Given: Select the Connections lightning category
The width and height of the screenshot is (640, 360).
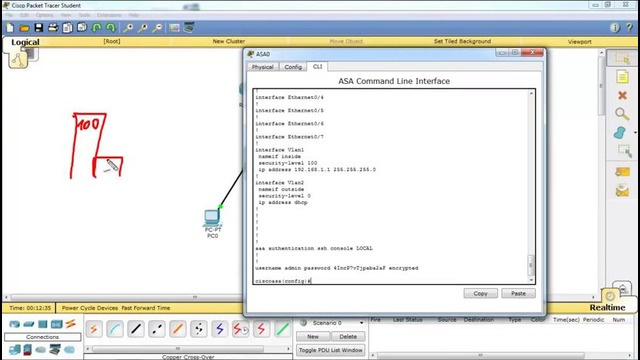Looking at the screenshot, I should coord(71,324).
